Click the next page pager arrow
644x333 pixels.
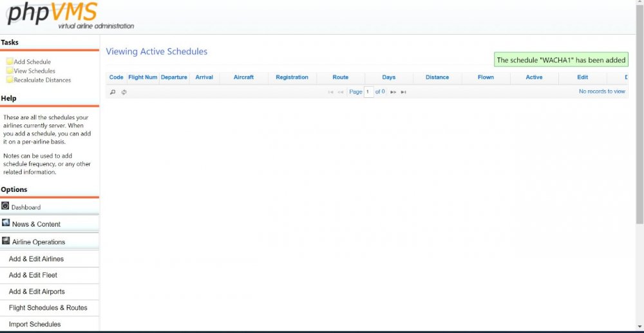coord(393,92)
